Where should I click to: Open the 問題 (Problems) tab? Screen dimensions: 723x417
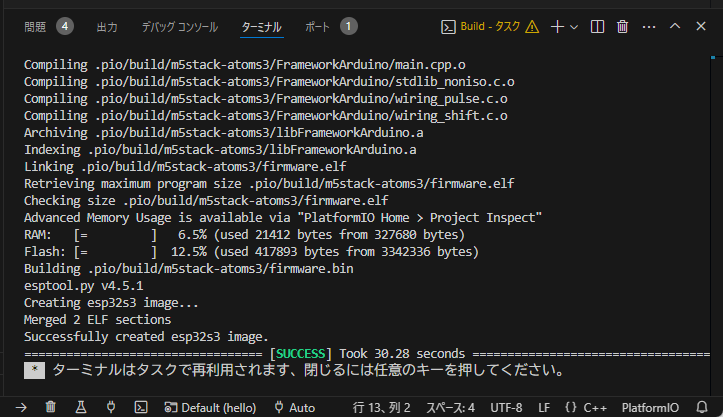click(x=35, y=27)
